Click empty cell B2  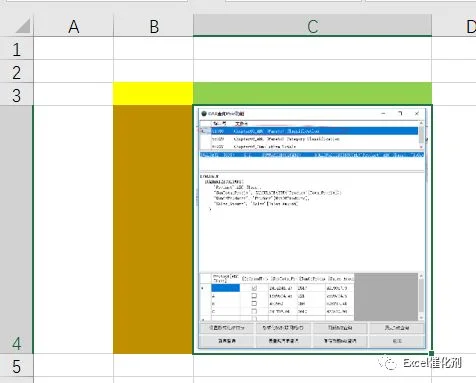point(153,71)
